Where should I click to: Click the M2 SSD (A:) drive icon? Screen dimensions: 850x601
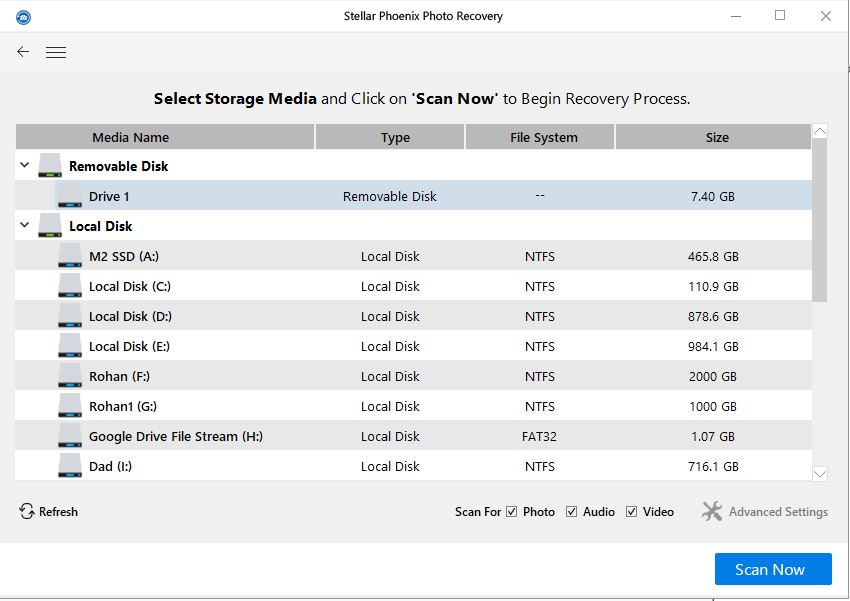69,256
